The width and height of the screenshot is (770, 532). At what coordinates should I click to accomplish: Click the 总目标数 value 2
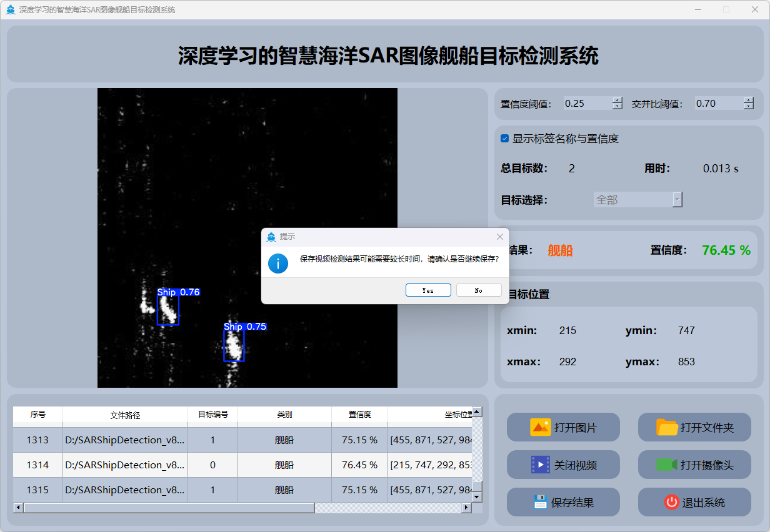(572, 169)
